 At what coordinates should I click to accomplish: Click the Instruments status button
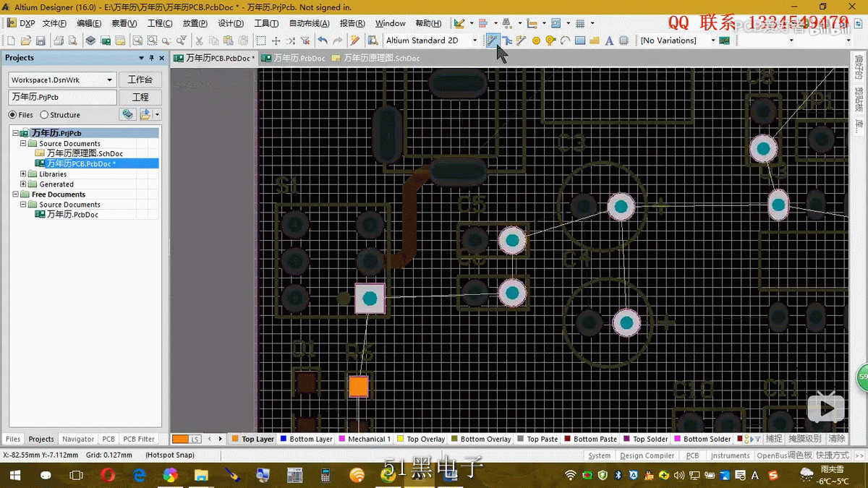pos(730,455)
